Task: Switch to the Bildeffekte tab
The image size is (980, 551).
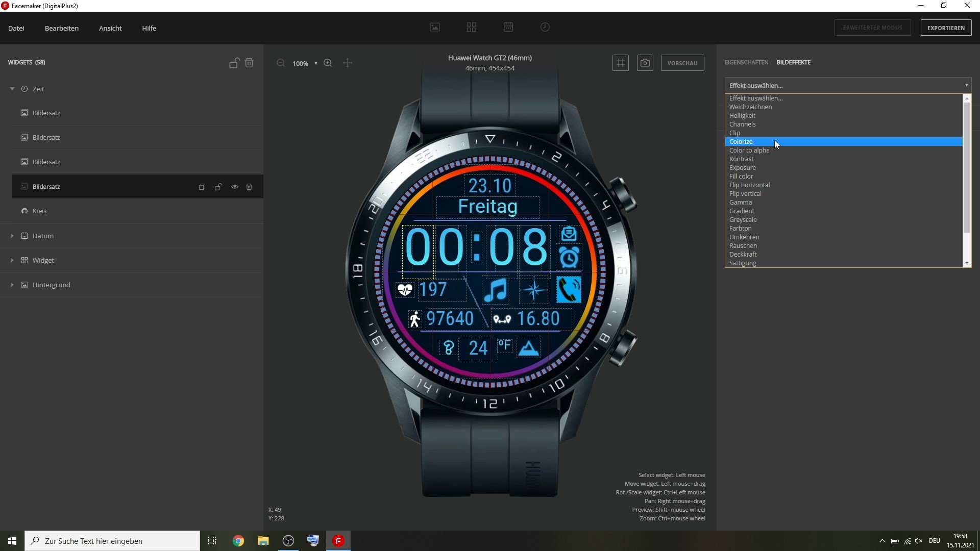Action: (793, 62)
